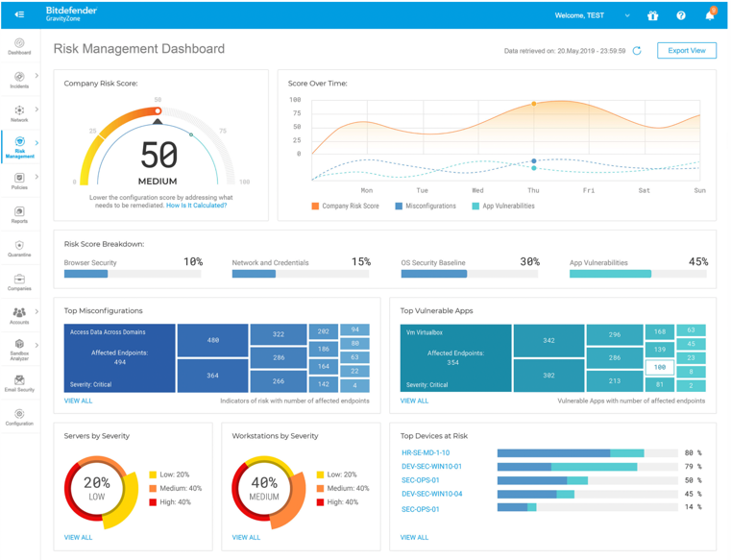The height and width of the screenshot is (560, 731).
Task: Click the Network and Credentials progress bar
Action: [301, 274]
